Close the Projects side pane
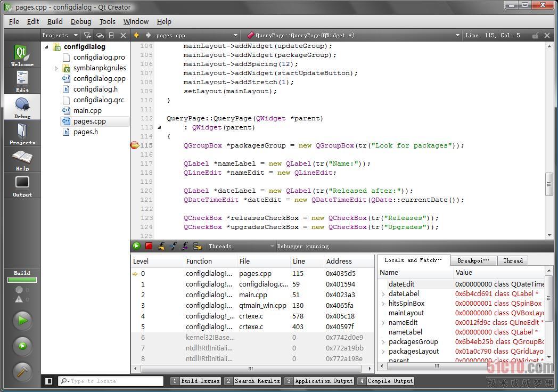 pyautogui.click(x=123, y=35)
